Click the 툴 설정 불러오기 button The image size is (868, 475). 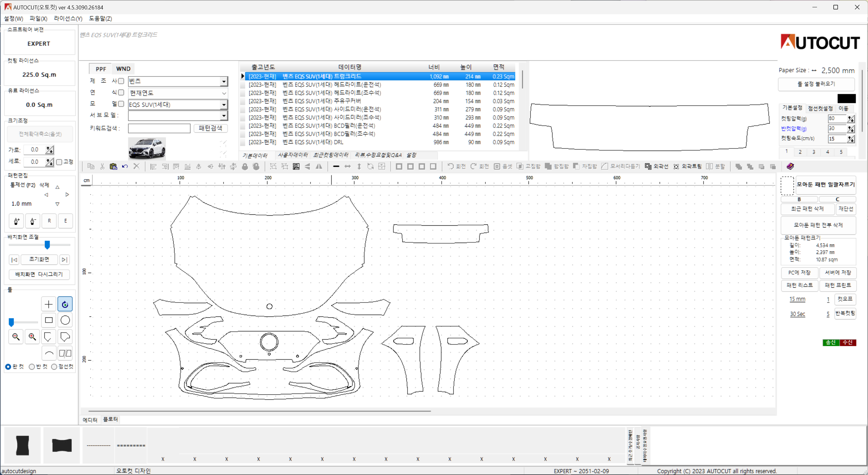click(x=816, y=84)
